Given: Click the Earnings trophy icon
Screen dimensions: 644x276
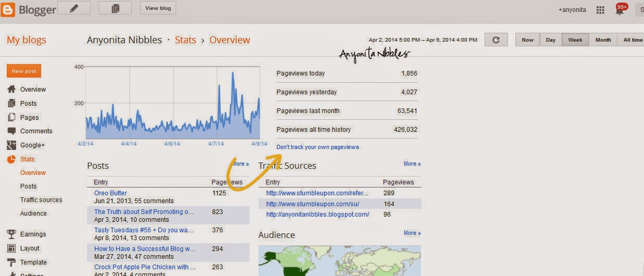Looking at the screenshot, I should (11, 234).
